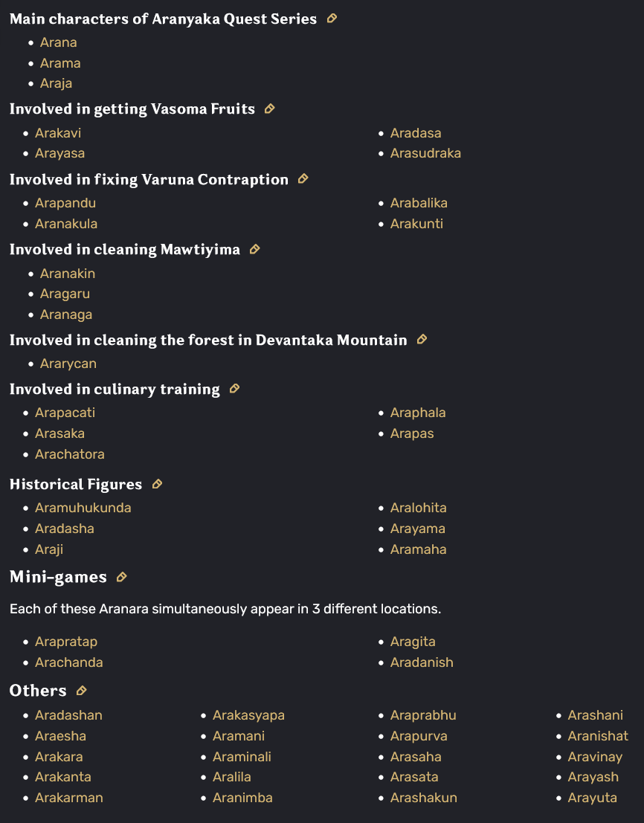This screenshot has width=644, height=823.
Task: Edit the Varuna Contraption section
Action: (x=303, y=179)
